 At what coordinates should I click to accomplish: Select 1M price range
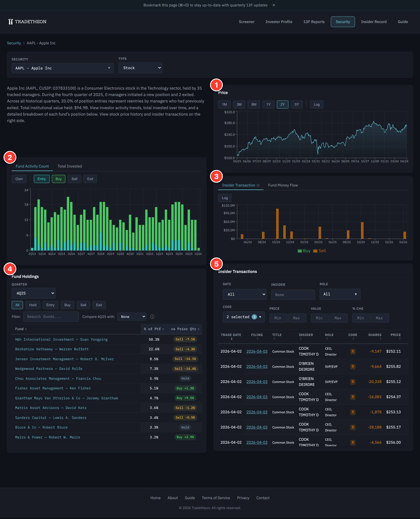click(224, 105)
